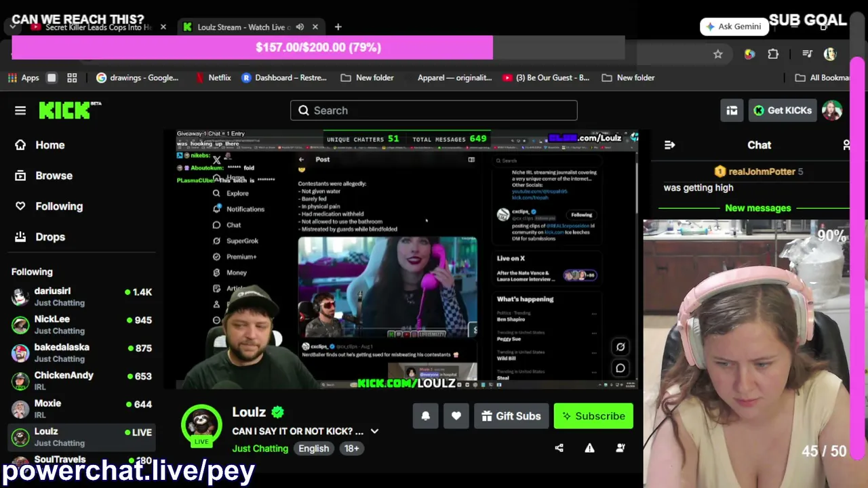Image resolution: width=868 pixels, height=488 pixels.
Task: Open a new browser tab
Action: 338,27
